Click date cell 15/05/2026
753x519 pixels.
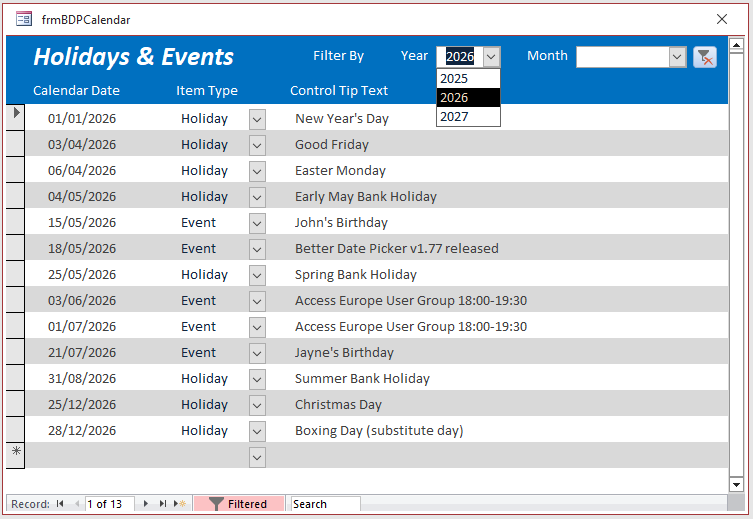click(x=82, y=222)
